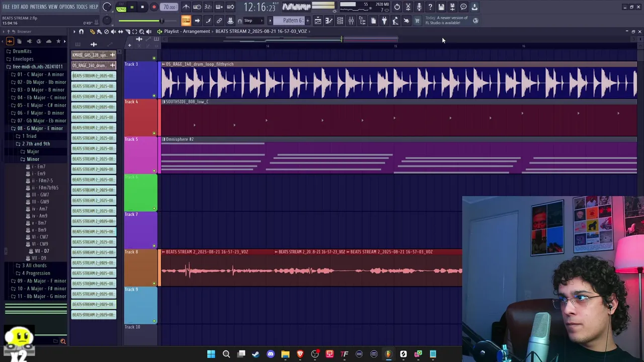Screen dimensions: 644x362
Task: Expand 05 - E Major - C# minor folder
Action: pos(41,105)
